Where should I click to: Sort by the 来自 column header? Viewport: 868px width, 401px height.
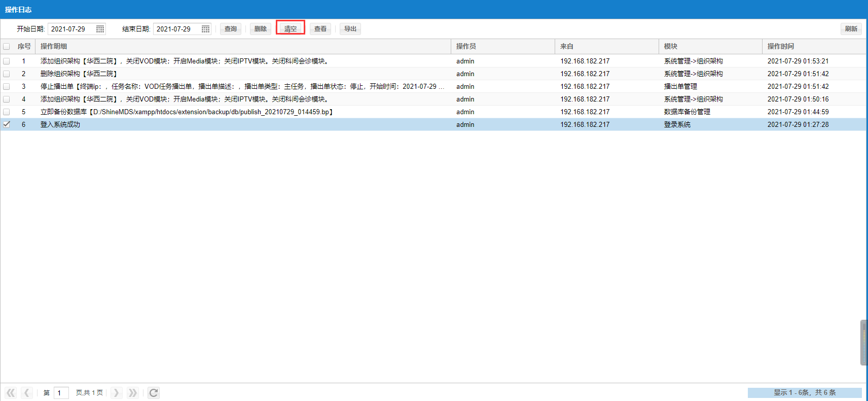click(607, 46)
